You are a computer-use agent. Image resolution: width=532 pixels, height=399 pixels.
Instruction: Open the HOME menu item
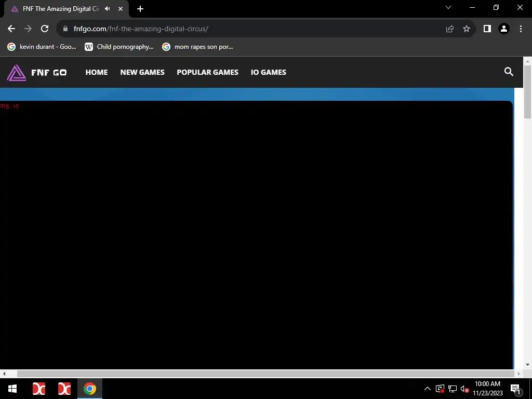coord(97,72)
